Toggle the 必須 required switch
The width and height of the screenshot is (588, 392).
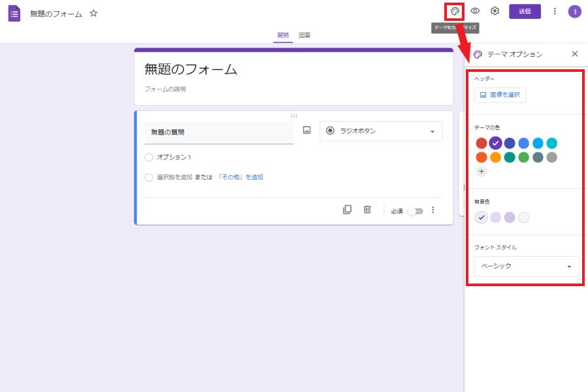[415, 211]
